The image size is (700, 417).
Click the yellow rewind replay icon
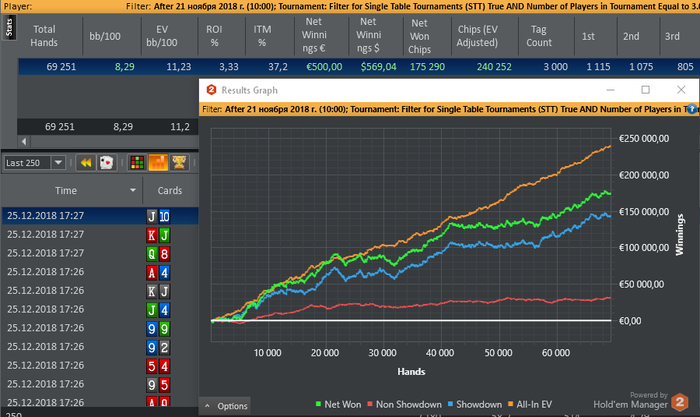tap(86, 163)
